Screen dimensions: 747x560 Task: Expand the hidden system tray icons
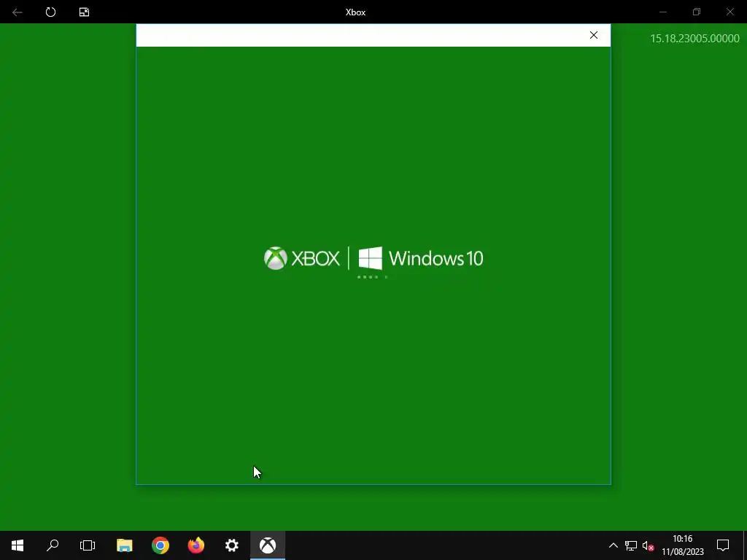click(613, 545)
